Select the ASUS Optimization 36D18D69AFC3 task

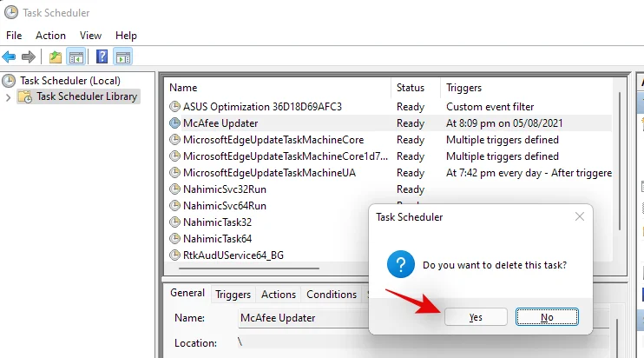262,107
